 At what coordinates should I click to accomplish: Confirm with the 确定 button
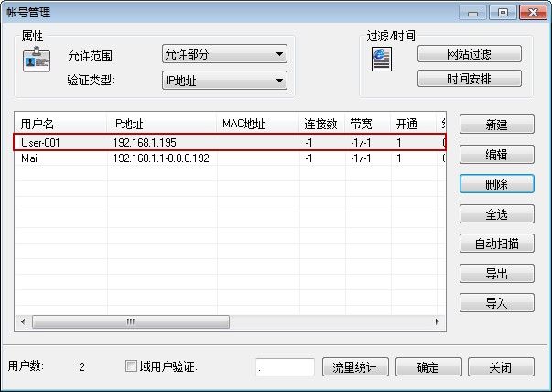click(428, 367)
